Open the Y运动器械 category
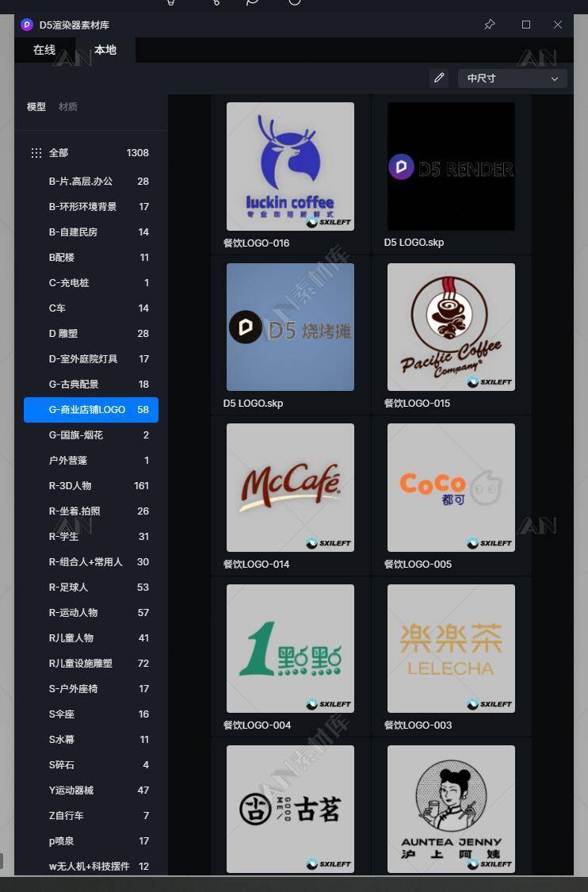Viewport: 588px width, 892px height. tap(91, 791)
